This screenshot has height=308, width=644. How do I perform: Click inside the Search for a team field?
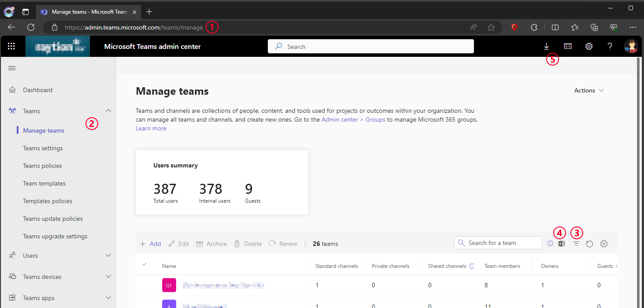[498, 242]
